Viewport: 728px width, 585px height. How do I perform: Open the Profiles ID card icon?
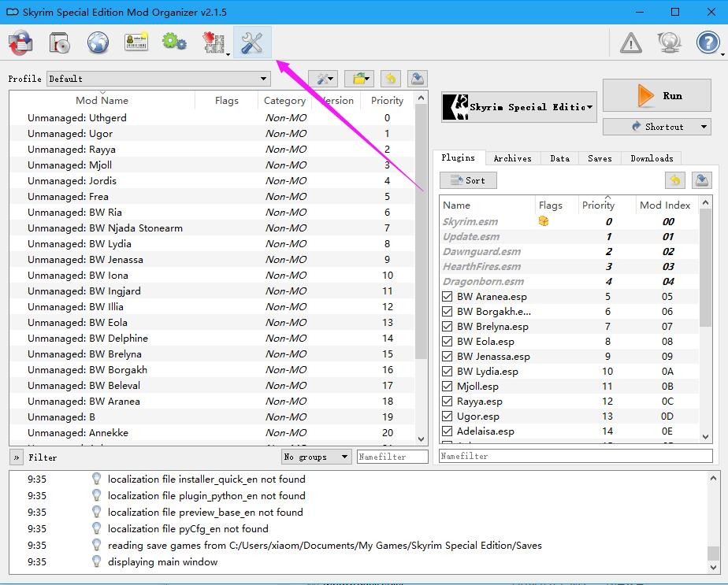[x=136, y=42]
